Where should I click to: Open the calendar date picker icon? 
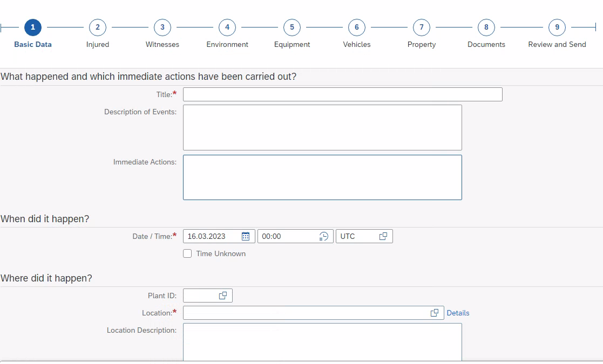(246, 236)
